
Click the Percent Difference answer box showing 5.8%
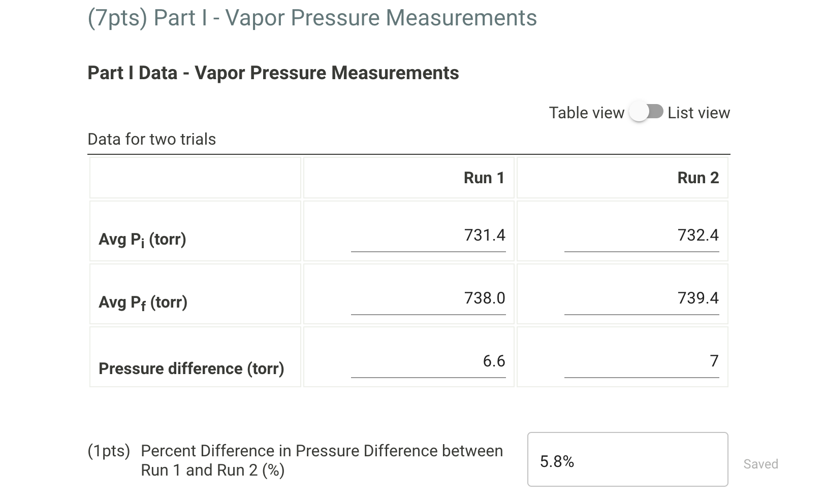tap(627, 459)
